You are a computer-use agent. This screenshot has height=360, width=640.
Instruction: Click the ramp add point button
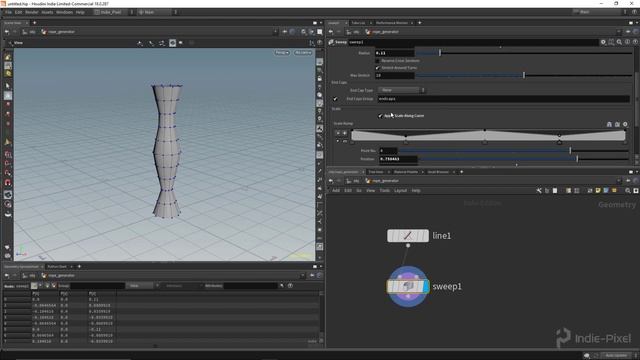click(344, 133)
